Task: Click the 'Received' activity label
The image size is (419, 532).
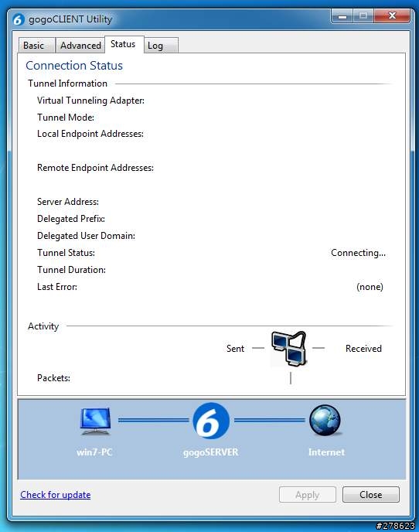Action: tap(363, 349)
